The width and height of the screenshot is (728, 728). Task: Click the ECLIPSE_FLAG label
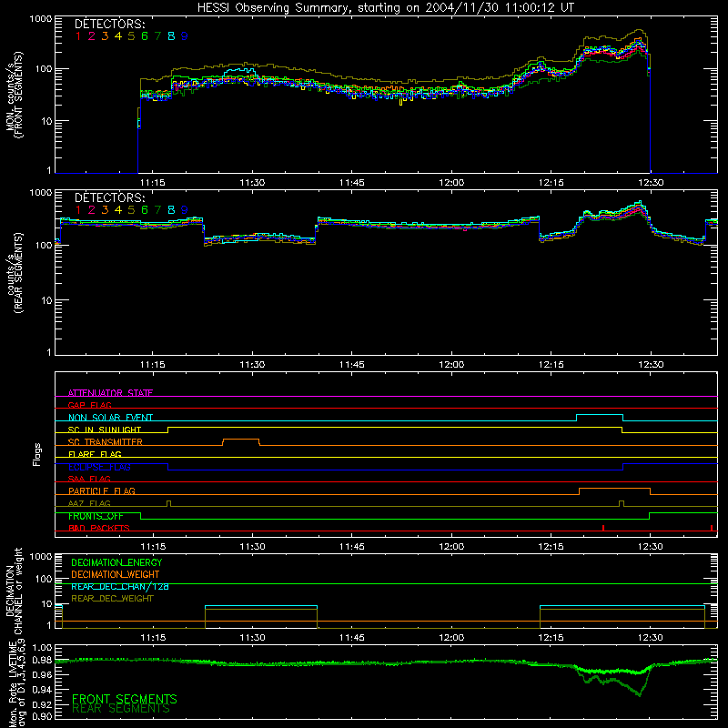pos(99,467)
